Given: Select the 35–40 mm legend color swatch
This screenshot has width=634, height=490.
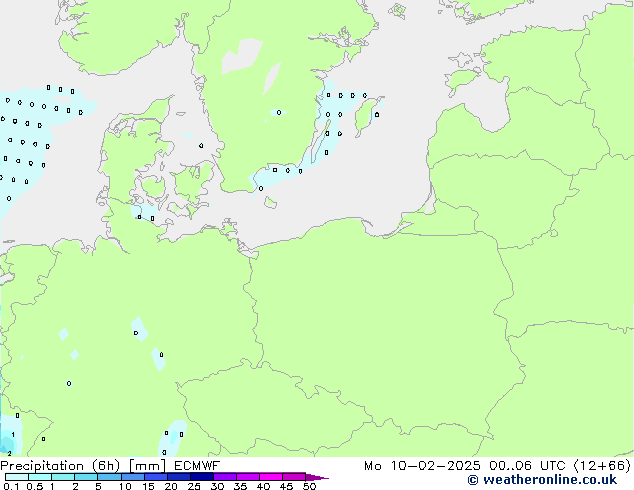Looking at the screenshot, I should click(x=247, y=477).
